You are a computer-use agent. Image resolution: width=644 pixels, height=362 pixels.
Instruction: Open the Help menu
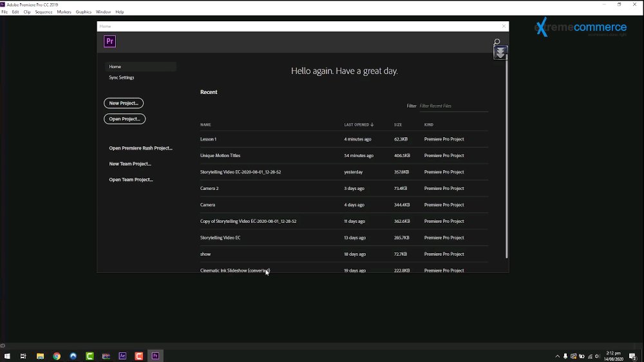click(120, 12)
